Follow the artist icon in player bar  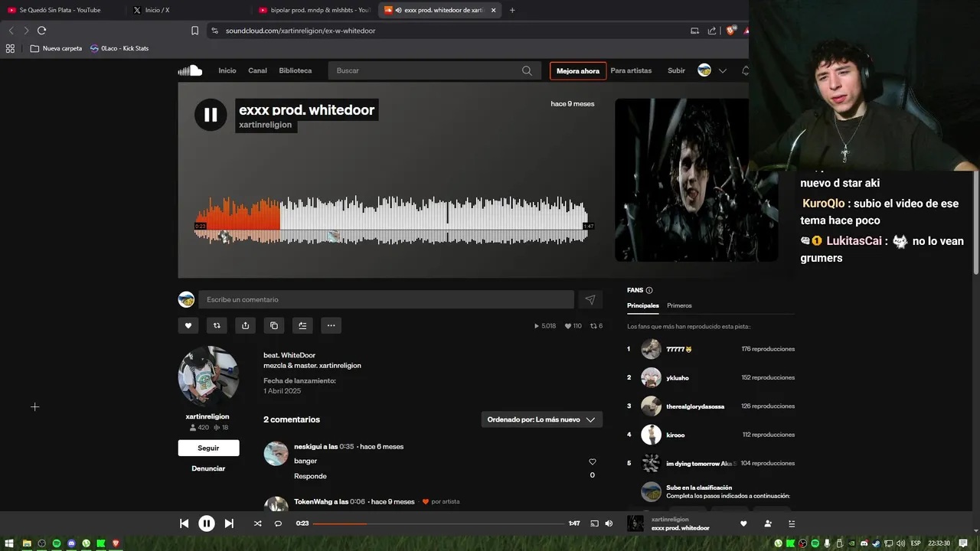pos(768,523)
